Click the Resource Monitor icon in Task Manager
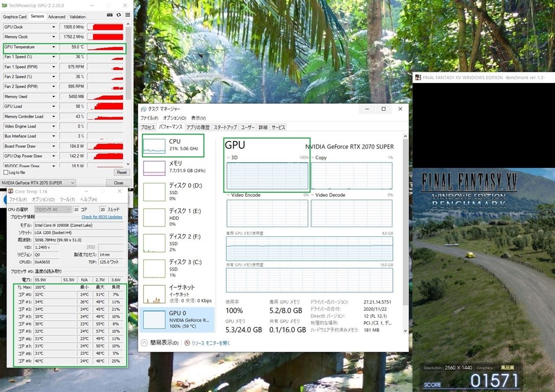Image resolution: width=555 pixels, height=392 pixels. 187,343
